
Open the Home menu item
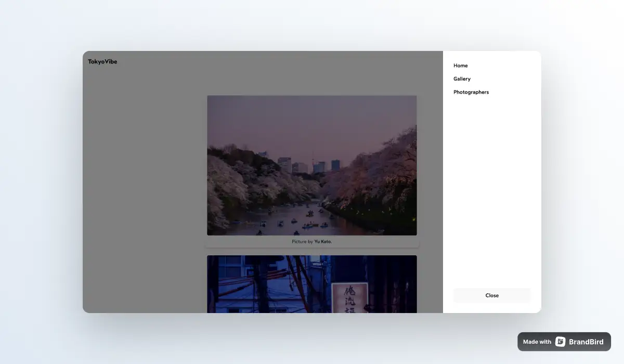point(460,66)
